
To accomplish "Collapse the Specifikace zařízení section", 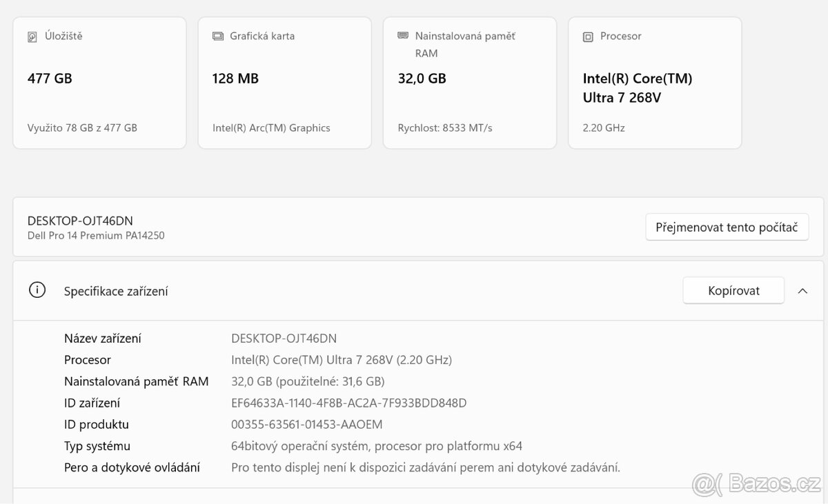I will tap(802, 290).
